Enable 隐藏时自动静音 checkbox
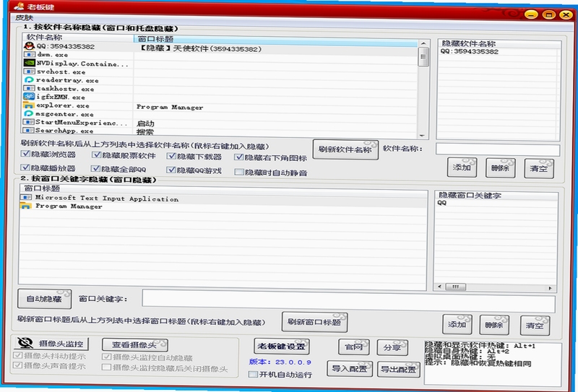This screenshot has height=392, width=578. tap(239, 172)
